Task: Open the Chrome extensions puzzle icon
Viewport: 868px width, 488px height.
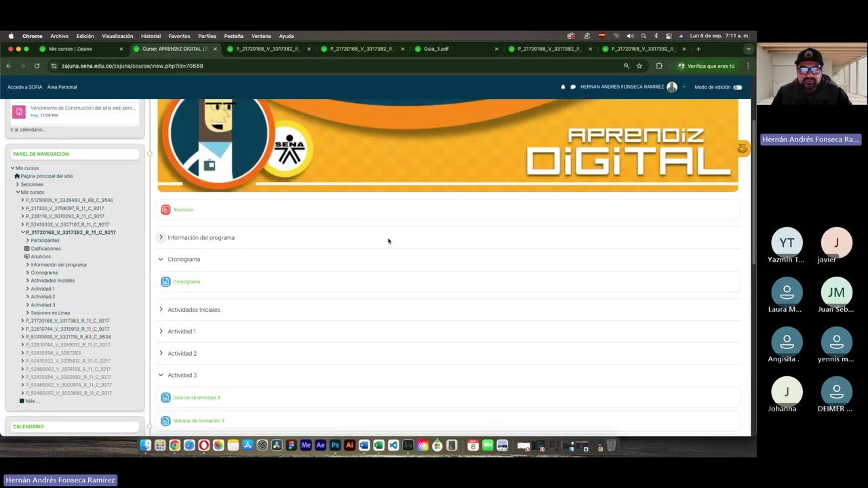Action: tap(659, 66)
